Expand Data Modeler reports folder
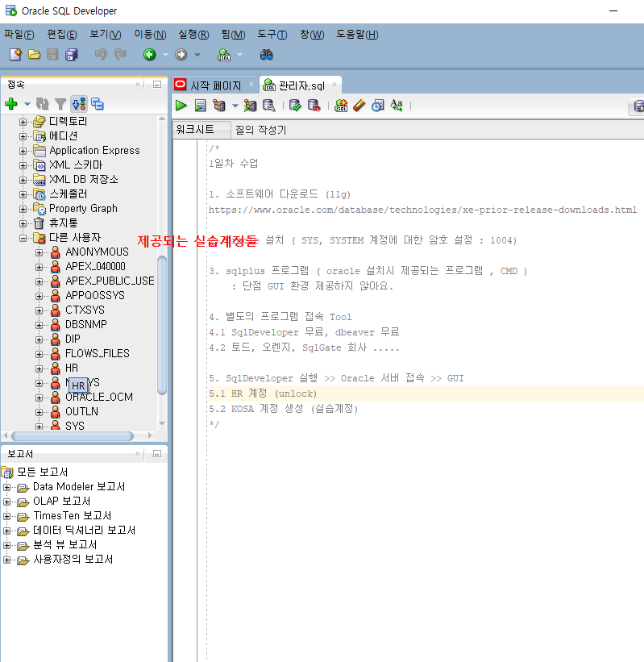This screenshot has height=662, width=644. tap(6, 487)
